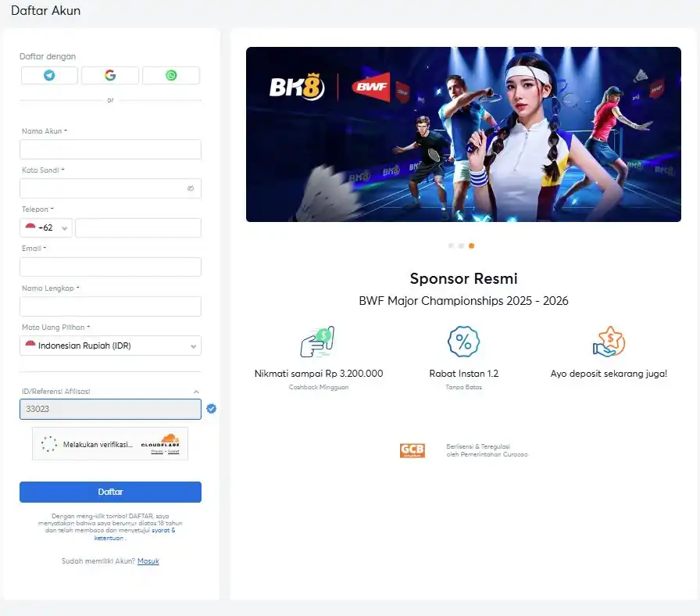Click 'Rabat Instan 1.2' text

(x=464, y=374)
